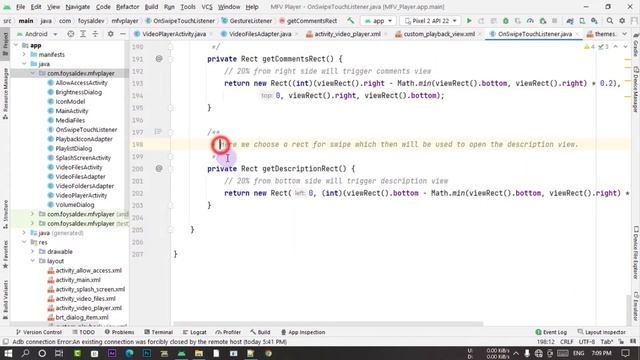Go to previous highlighted problem arrow
Screen dimensions: 640x360
(616, 47)
